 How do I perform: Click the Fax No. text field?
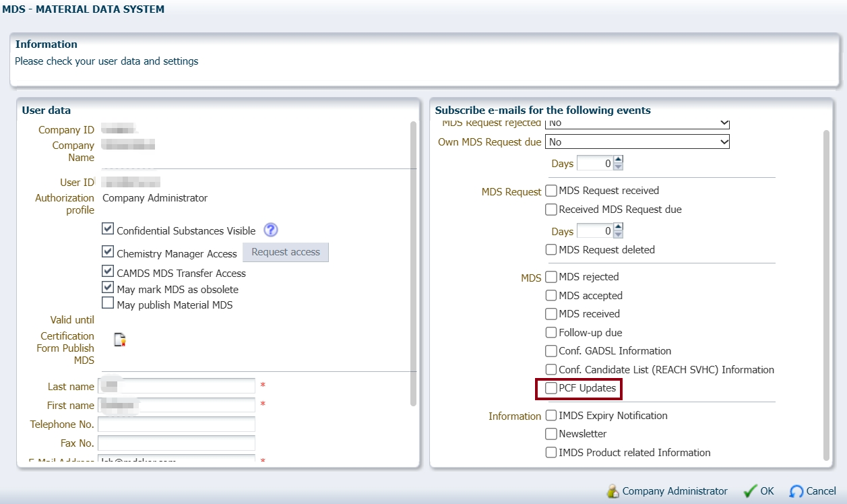click(x=177, y=443)
